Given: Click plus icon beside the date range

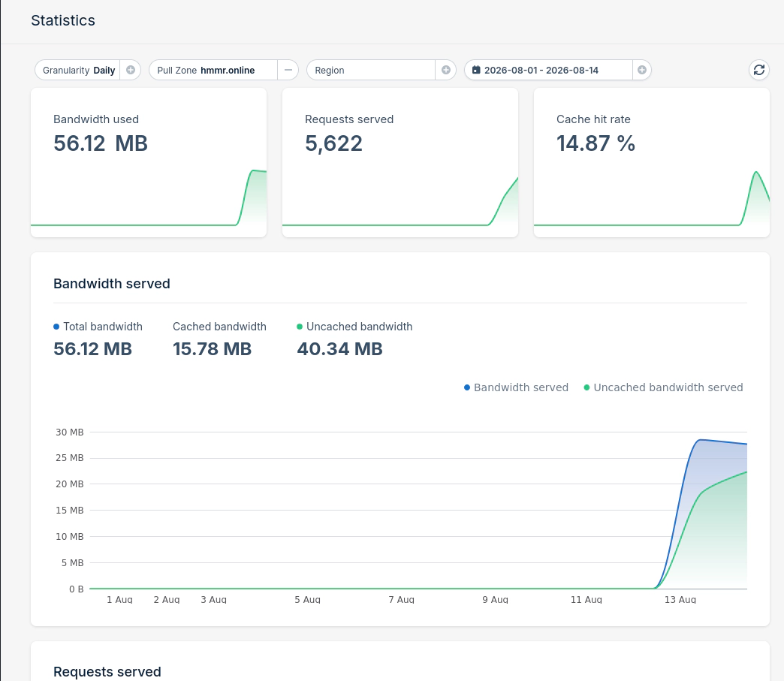Looking at the screenshot, I should pos(642,70).
